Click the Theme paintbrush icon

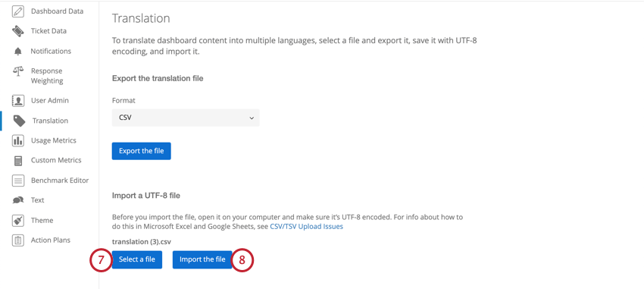[18, 220]
